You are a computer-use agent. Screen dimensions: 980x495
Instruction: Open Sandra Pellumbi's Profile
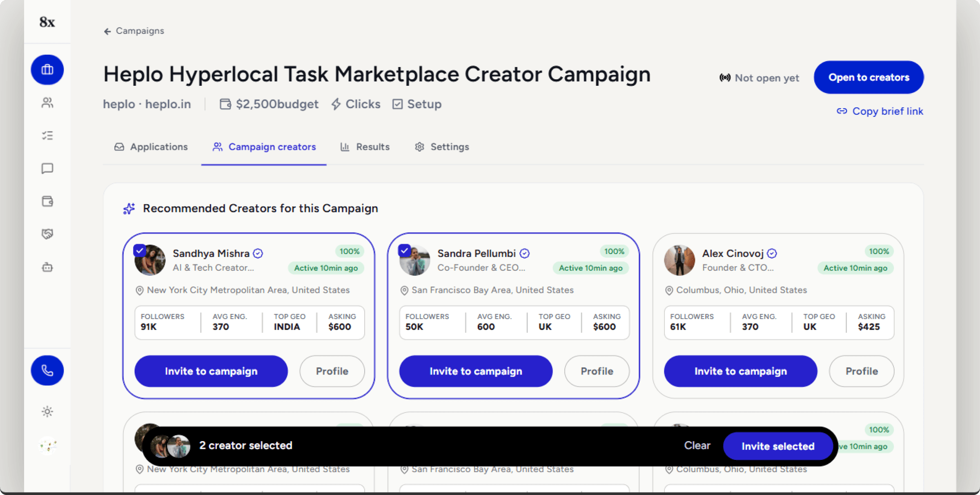(x=597, y=371)
